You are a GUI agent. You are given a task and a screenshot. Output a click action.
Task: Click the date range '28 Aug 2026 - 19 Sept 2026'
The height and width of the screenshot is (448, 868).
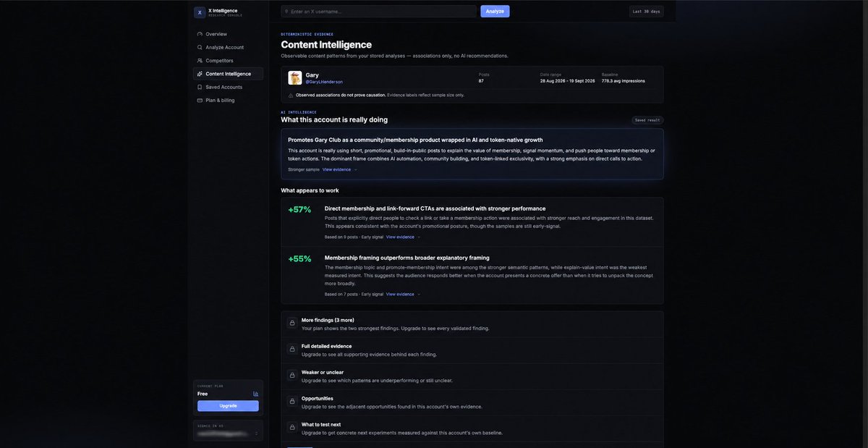pos(568,81)
